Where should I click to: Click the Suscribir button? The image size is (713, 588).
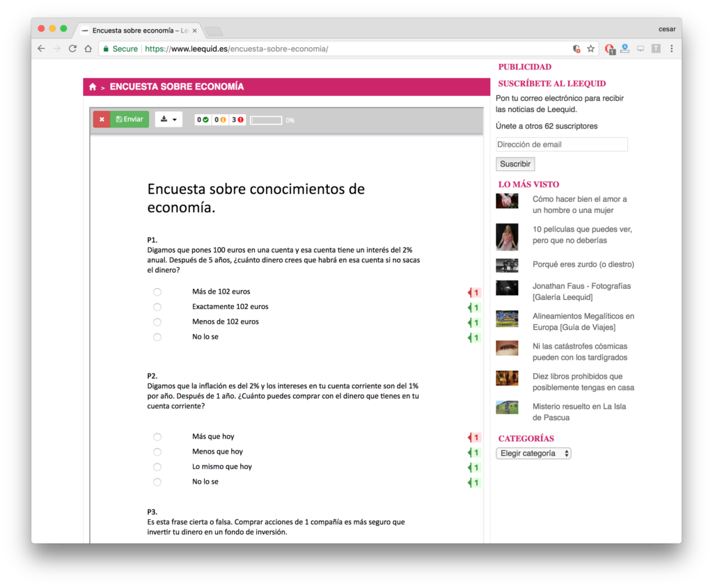[x=515, y=164]
